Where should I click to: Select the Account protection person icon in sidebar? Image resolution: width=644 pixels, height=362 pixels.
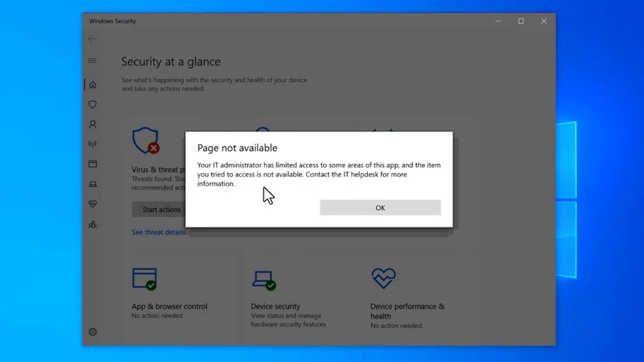(x=93, y=124)
